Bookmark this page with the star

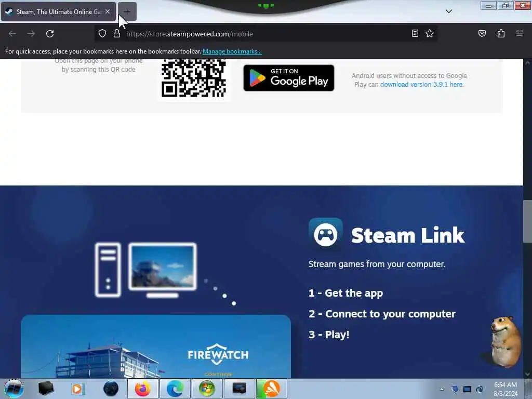coord(430,33)
